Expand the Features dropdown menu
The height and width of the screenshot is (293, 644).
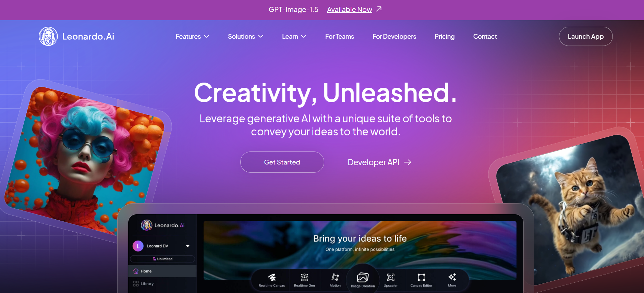pyautogui.click(x=192, y=36)
